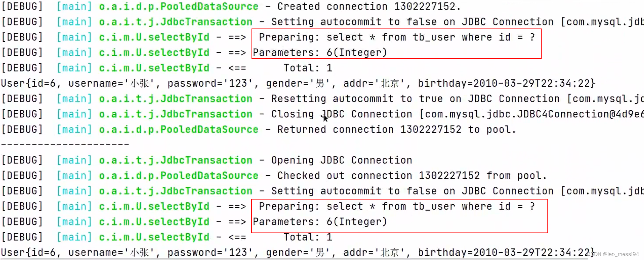Click the 'Preparing: select * from tb_user' statement below the dashed separator
The width and height of the screenshot is (644, 260).
tap(397, 206)
